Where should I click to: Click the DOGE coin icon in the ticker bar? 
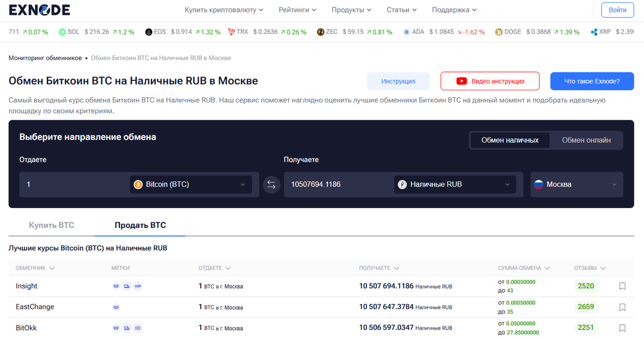(498, 32)
